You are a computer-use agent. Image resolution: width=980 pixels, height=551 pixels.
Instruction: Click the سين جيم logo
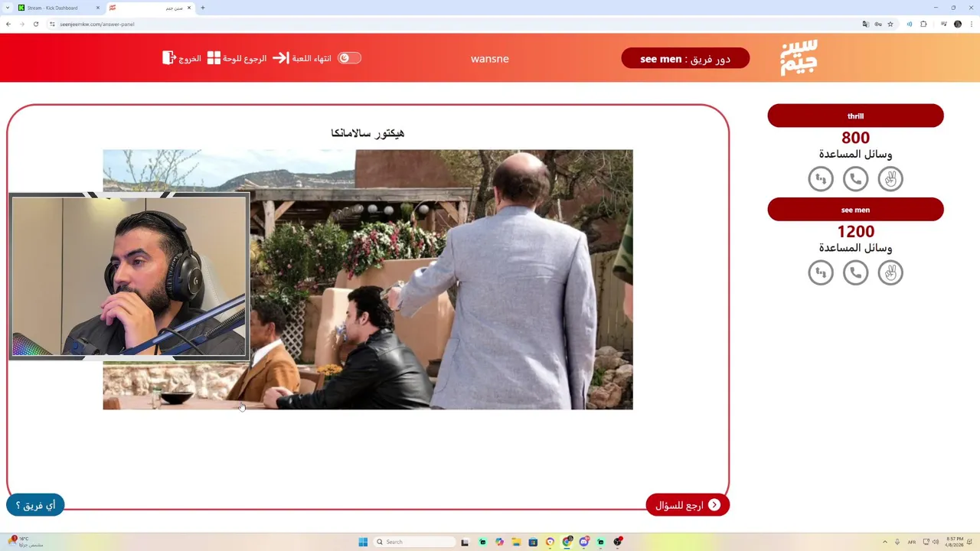pos(799,57)
